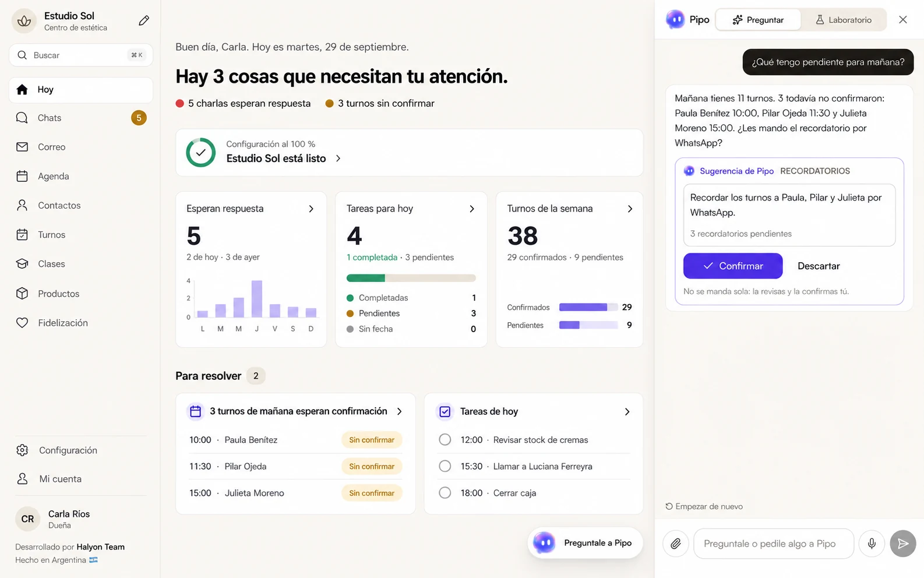
Task: Switch to the Preguntar tab
Action: (x=758, y=20)
